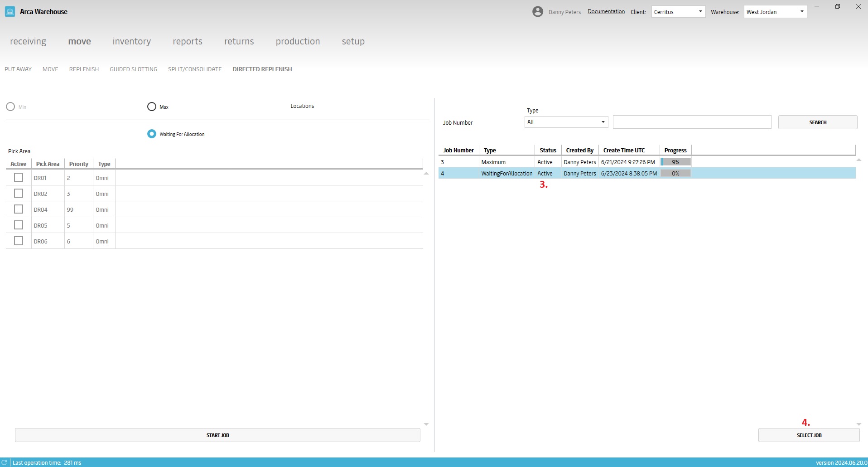Open the Documentation link
868x467 pixels.
(x=606, y=12)
